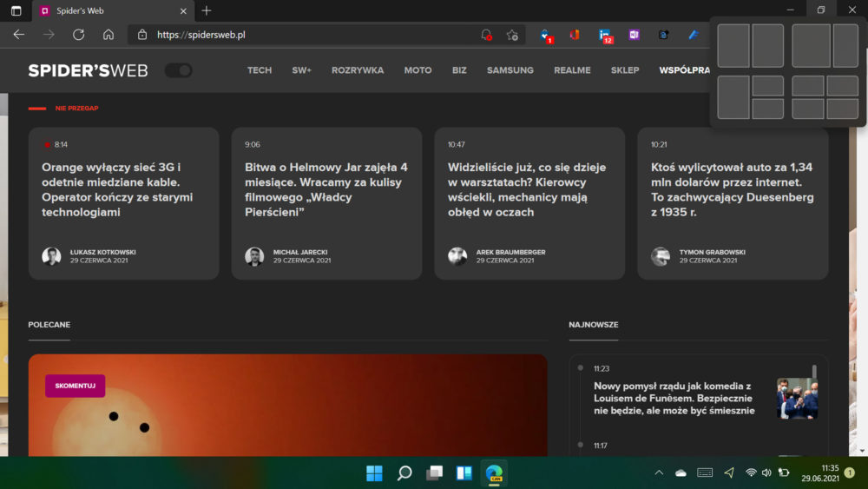
Task: Click the blocked notifications bell icon
Action: pos(486,35)
